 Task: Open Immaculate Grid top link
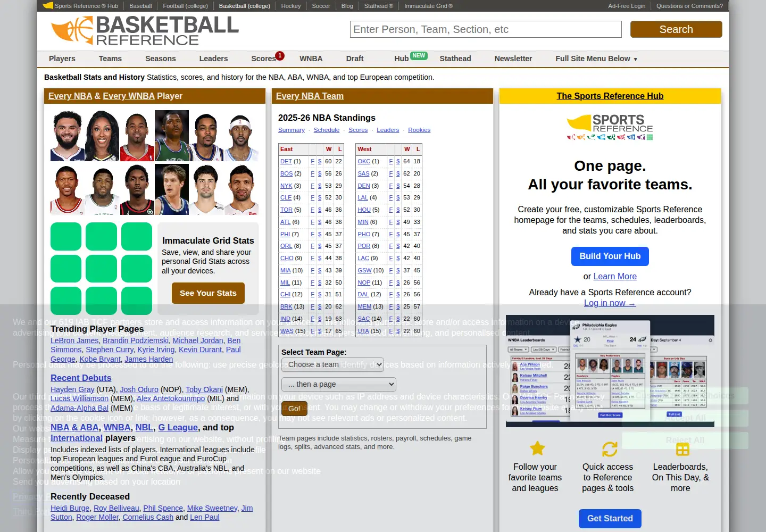tap(428, 6)
